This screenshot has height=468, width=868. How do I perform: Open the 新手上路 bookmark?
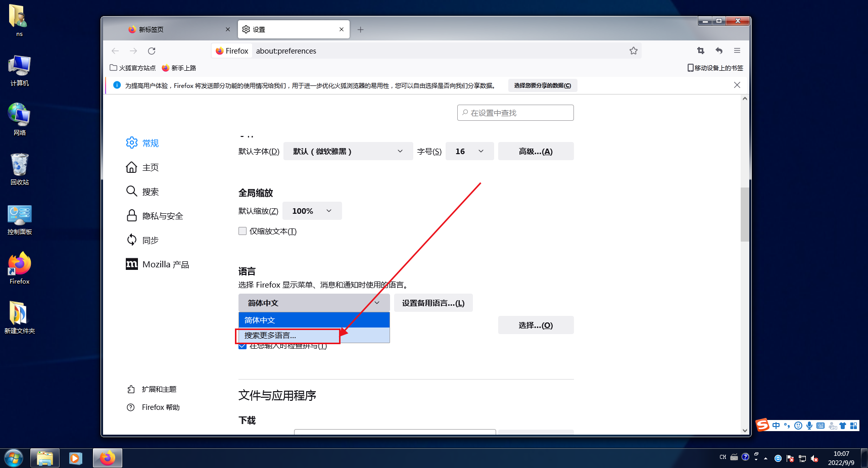click(179, 68)
